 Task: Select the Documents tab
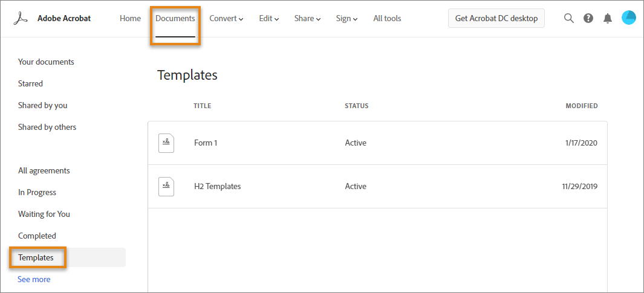pos(175,19)
